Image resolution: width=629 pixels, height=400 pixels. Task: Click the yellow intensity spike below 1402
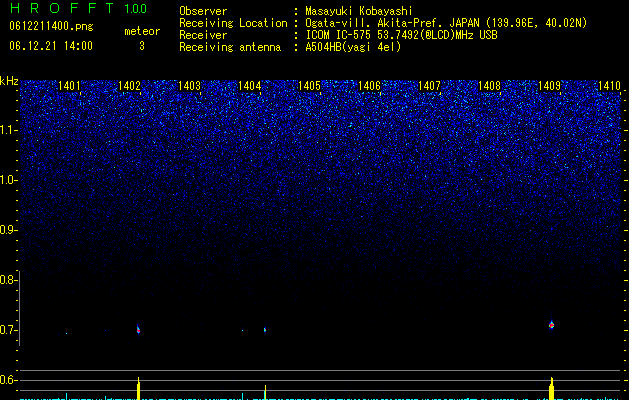138,388
